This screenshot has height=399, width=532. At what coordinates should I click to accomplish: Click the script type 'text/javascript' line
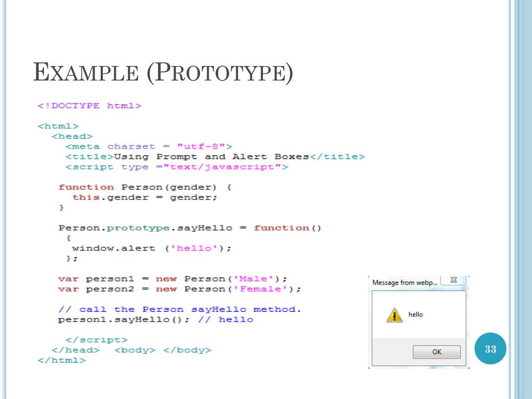coord(177,167)
